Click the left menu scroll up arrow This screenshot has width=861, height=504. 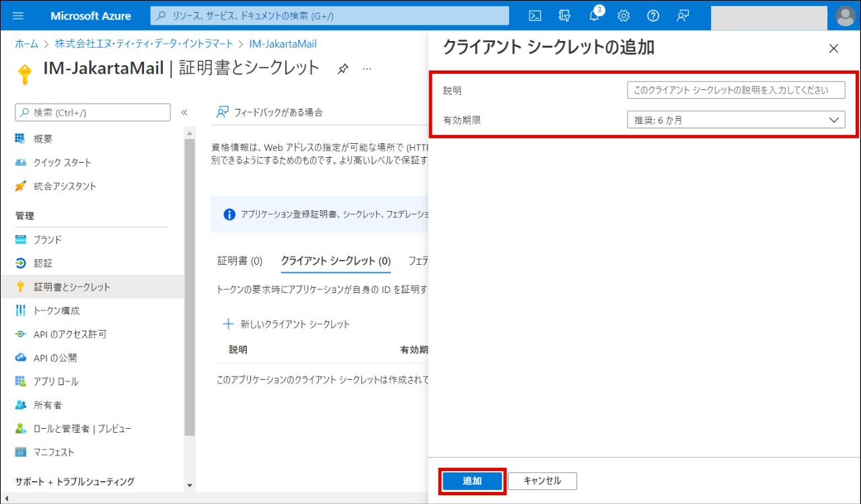pos(190,134)
